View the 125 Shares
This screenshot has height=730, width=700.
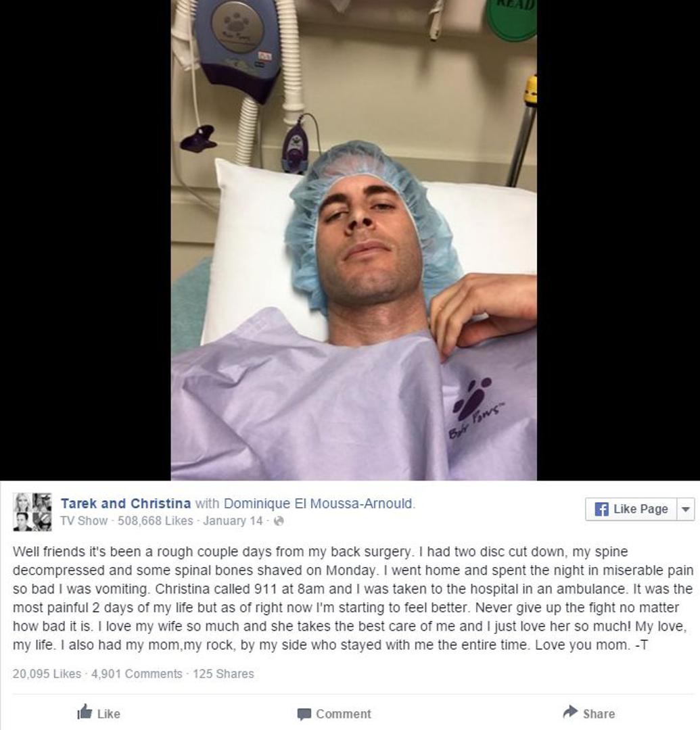[224, 674]
